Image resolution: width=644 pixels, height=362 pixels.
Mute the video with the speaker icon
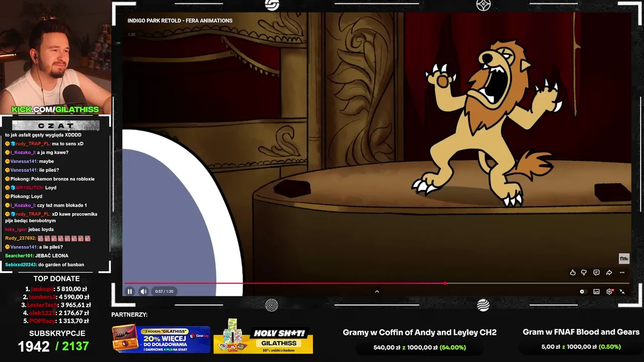(x=144, y=291)
